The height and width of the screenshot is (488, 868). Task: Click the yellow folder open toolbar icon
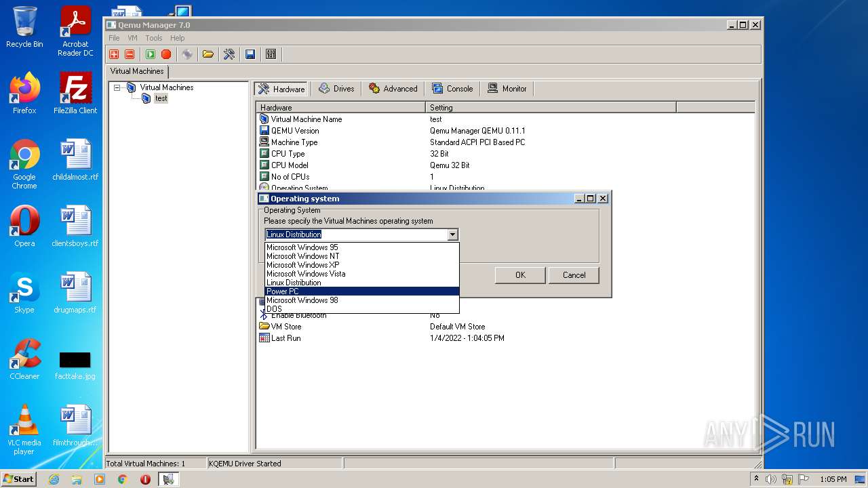coord(208,54)
